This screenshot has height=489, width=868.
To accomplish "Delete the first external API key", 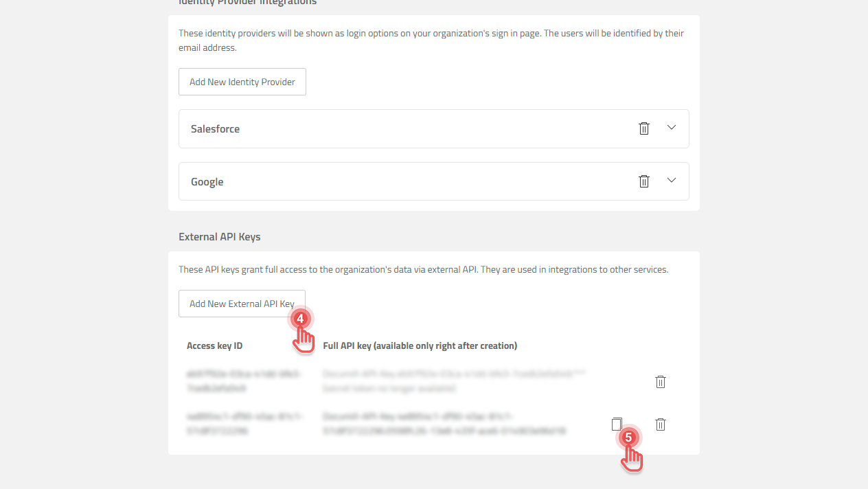I will pyautogui.click(x=660, y=381).
